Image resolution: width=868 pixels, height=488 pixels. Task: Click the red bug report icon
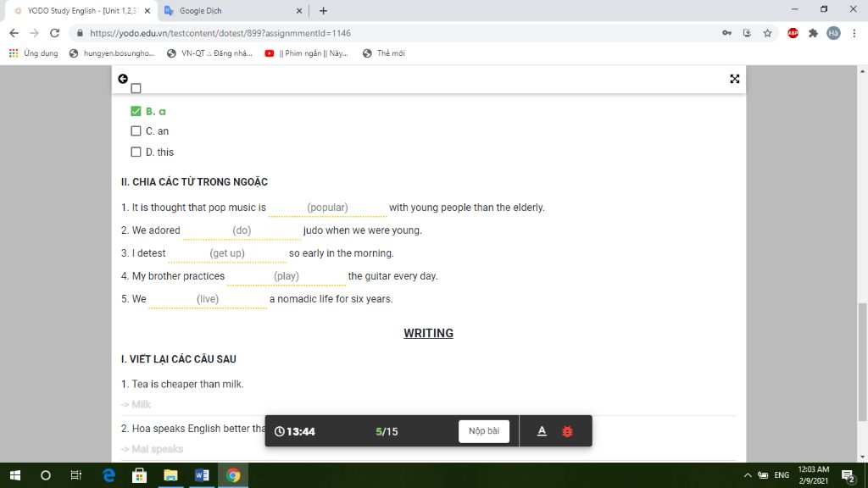(567, 431)
